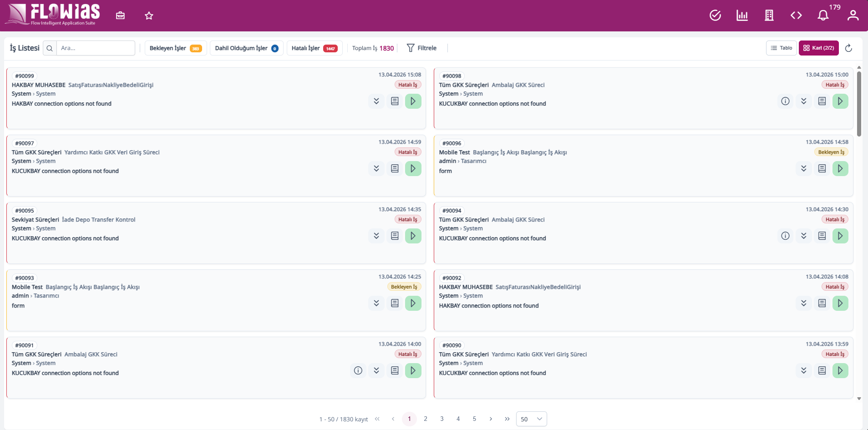Go to page 4
The width and height of the screenshot is (868, 430).
458,419
